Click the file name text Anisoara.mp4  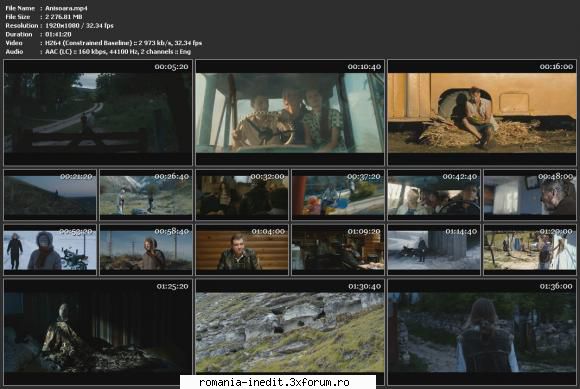(66, 8)
